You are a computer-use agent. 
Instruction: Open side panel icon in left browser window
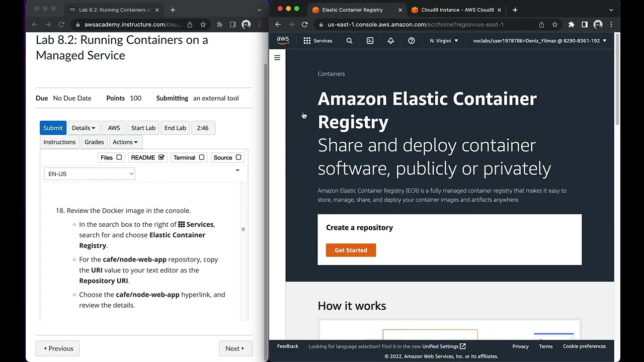coord(232,24)
